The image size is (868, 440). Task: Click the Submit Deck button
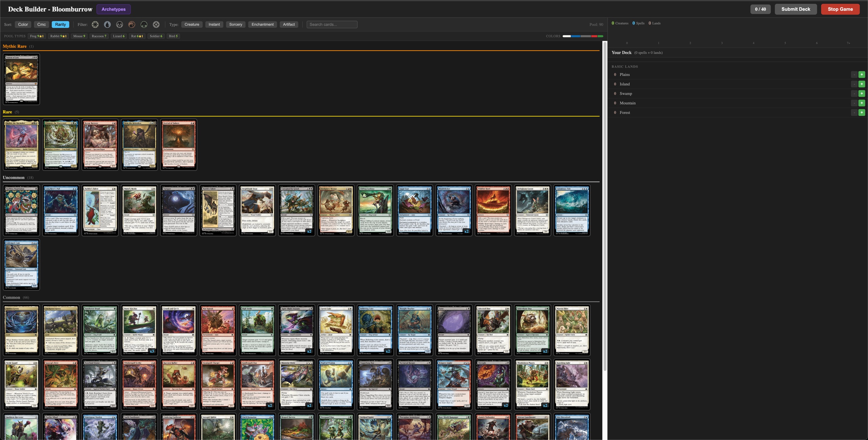click(796, 9)
